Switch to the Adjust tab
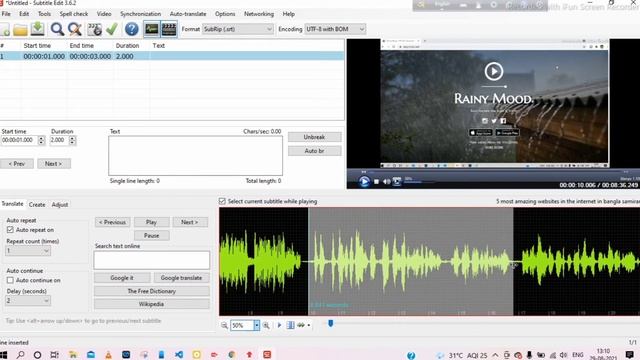640x360 pixels. pos(60,204)
